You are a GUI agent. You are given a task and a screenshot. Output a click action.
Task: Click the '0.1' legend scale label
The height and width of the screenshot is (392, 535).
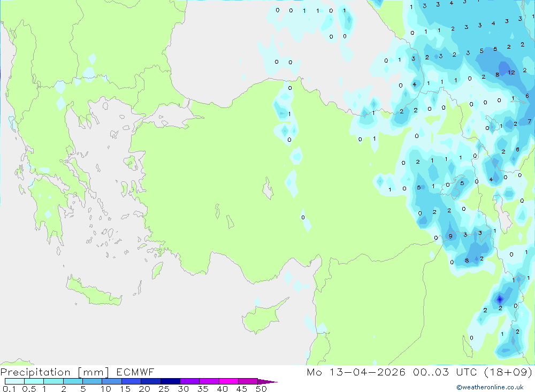(9, 389)
